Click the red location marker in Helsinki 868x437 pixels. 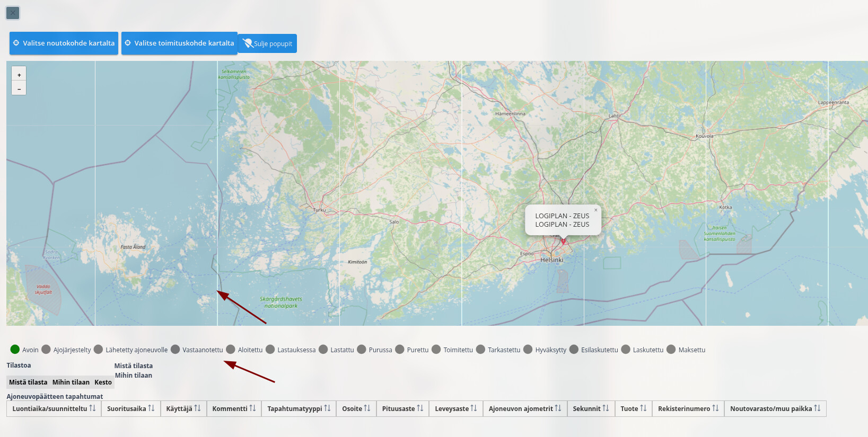pos(563,241)
